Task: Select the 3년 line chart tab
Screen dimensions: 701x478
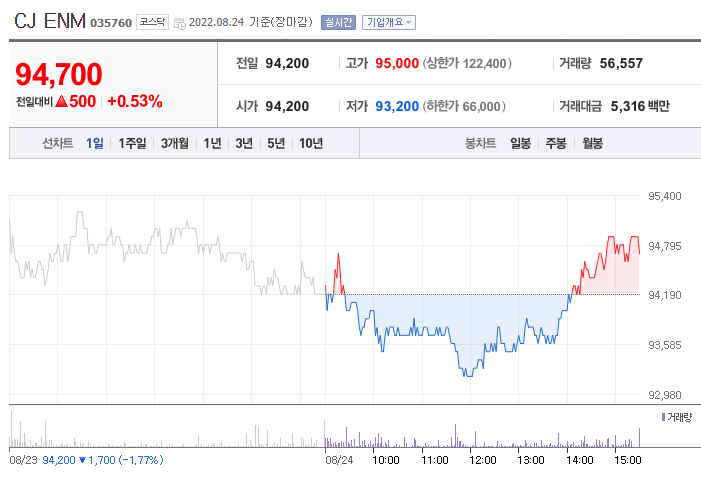Action: [244, 143]
